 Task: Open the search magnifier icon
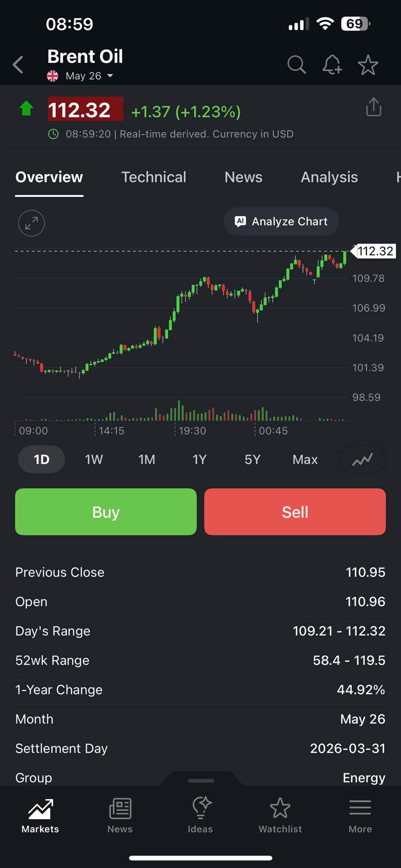click(296, 65)
